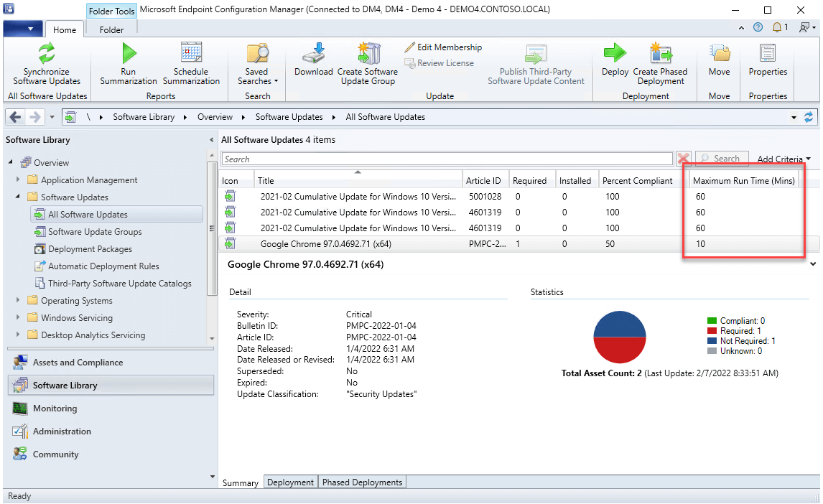Screen dimensions: 823x504
Task: Click Edit Membership pencil button
Action: pos(443,47)
